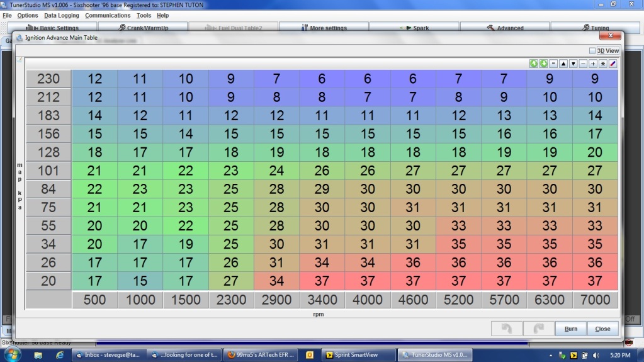Click the 7000 rpm column header field

coord(595,300)
